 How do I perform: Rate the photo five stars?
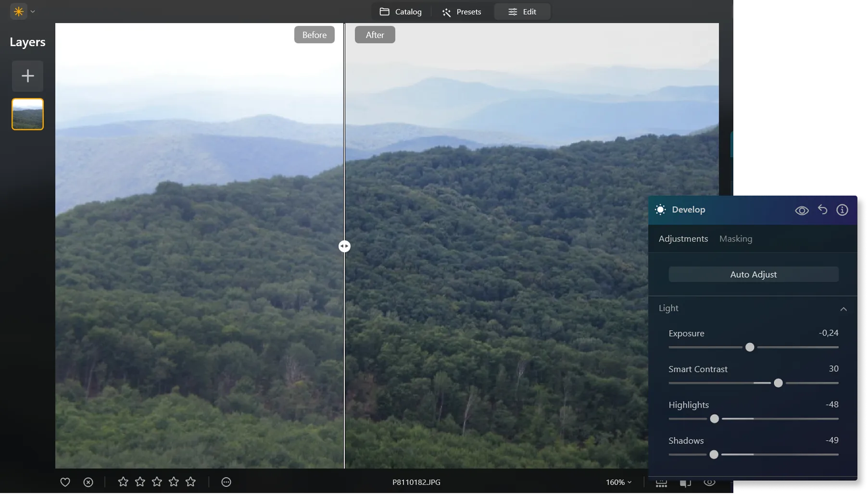point(190,482)
